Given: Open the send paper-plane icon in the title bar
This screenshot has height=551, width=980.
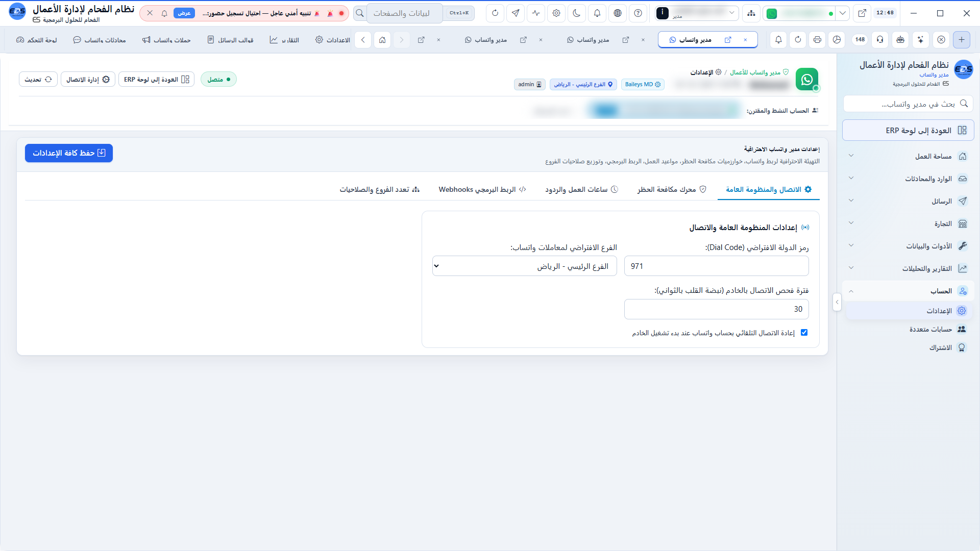Looking at the screenshot, I should pos(516,13).
